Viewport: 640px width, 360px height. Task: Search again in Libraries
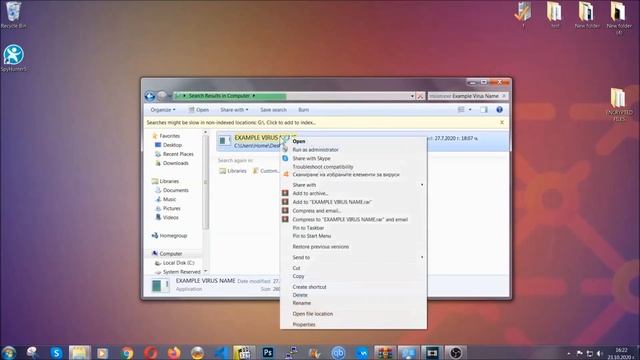coord(233,171)
